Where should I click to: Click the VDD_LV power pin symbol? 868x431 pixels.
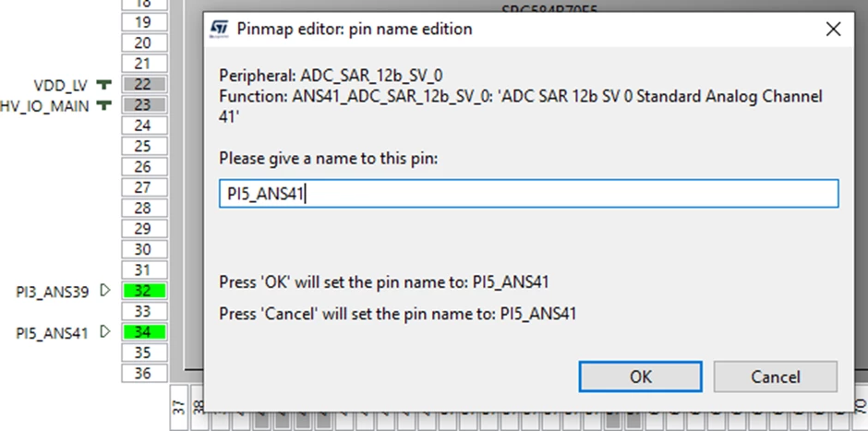[x=104, y=84]
